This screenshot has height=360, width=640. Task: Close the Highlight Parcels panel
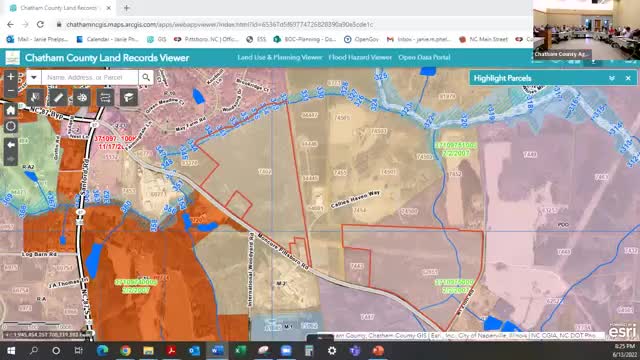click(628, 78)
